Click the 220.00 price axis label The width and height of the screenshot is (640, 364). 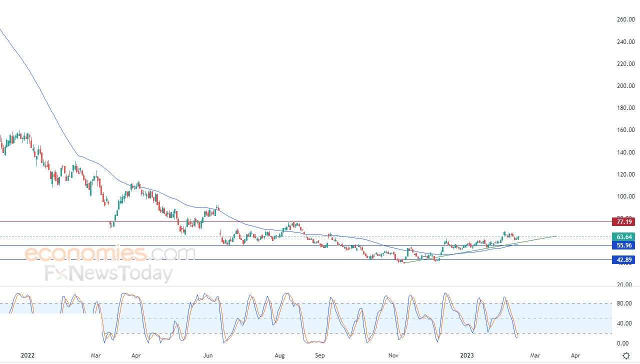tap(625, 63)
